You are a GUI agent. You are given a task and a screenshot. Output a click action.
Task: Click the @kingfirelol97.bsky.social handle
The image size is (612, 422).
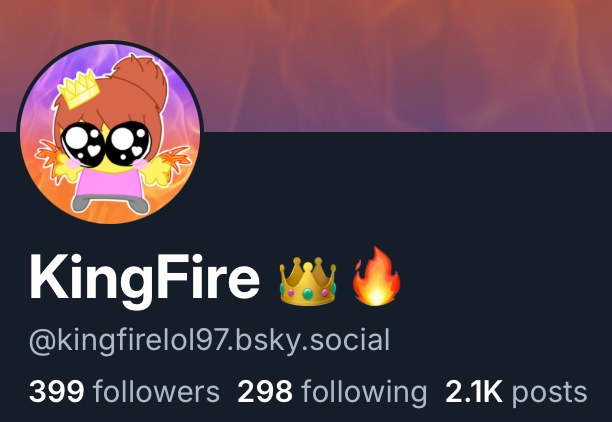210,341
